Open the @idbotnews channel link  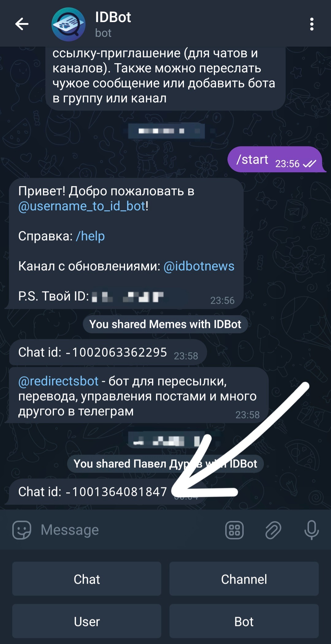click(x=199, y=266)
